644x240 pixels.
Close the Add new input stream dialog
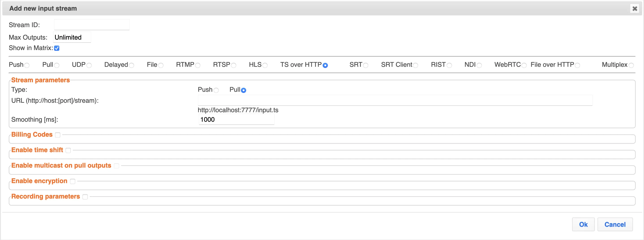(635, 9)
